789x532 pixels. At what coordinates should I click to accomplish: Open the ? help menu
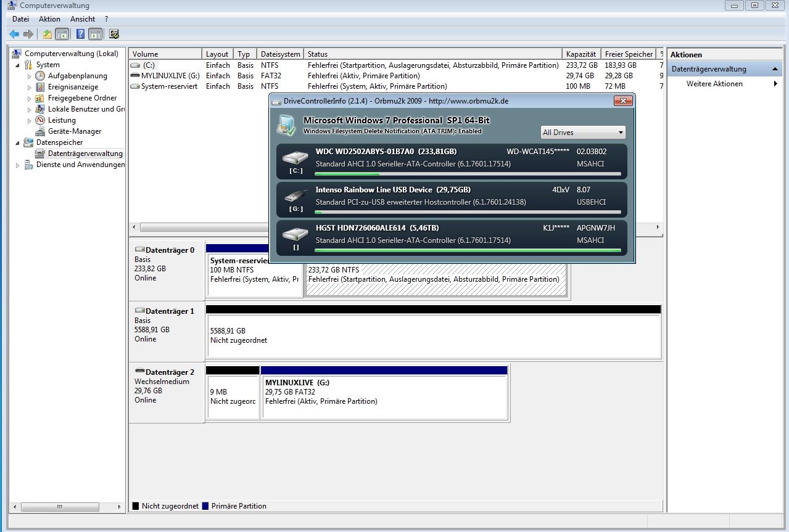coord(106,19)
